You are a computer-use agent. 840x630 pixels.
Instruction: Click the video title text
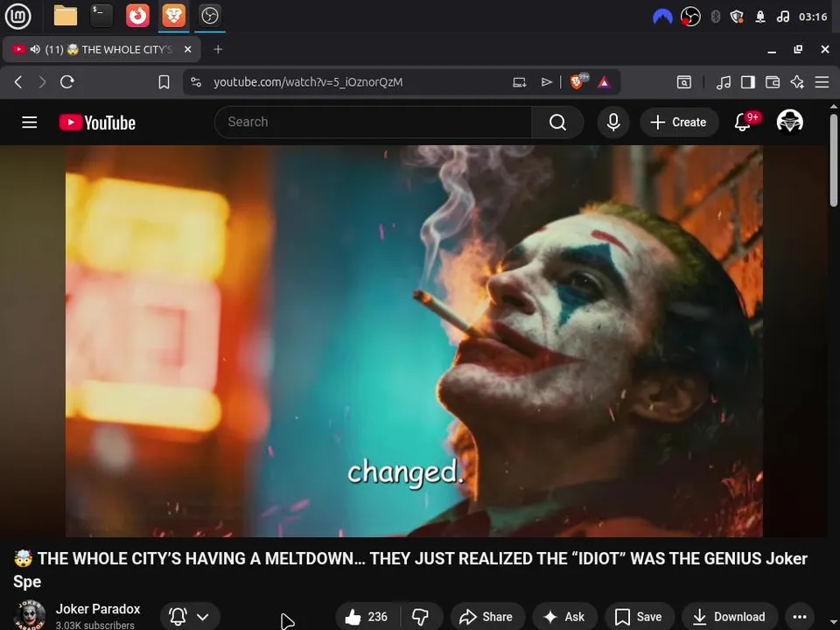pyautogui.click(x=409, y=570)
